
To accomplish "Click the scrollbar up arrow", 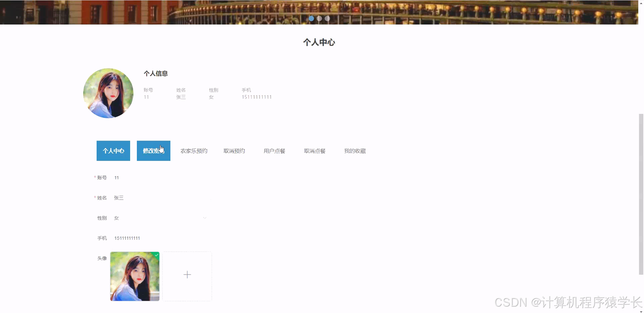I will click(641, 3).
